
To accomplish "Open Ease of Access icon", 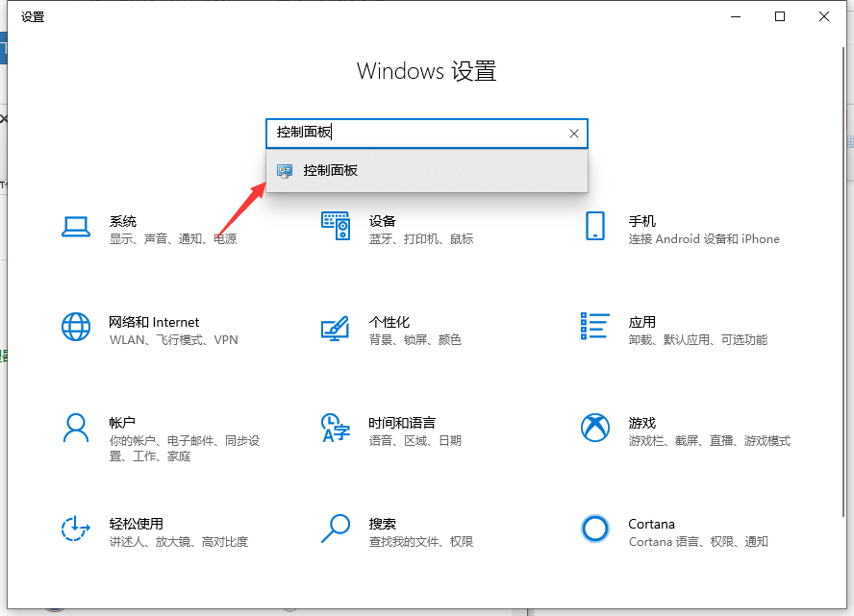I will 76,529.
